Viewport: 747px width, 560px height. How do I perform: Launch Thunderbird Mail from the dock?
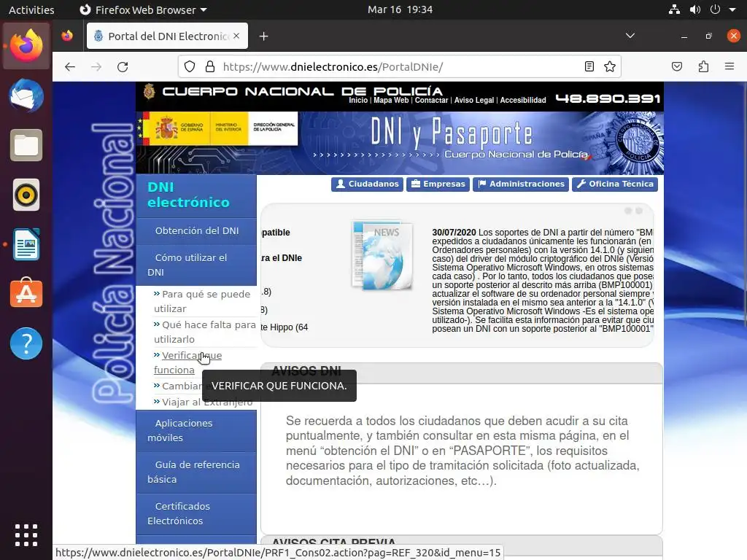[x=26, y=96]
